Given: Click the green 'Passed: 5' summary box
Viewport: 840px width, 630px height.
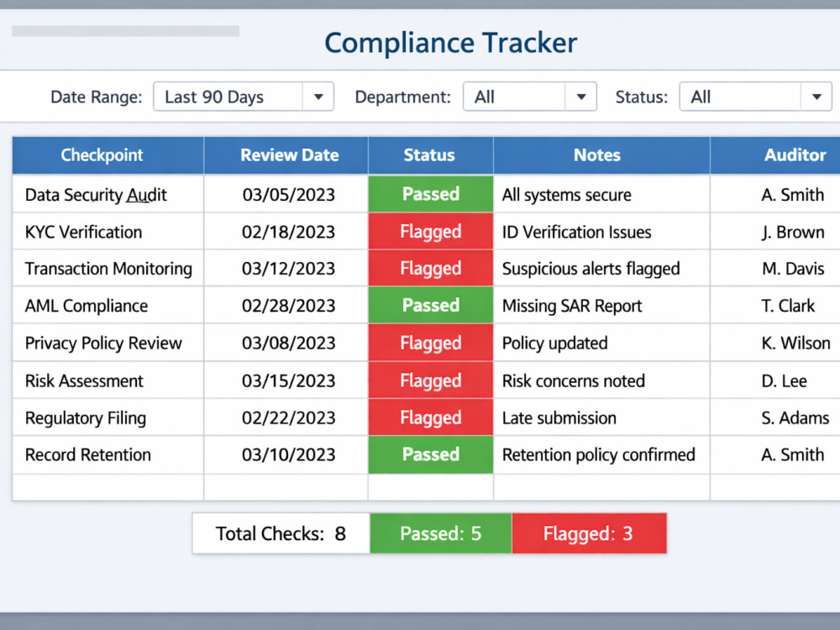Looking at the screenshot, I should tap(441, 533).
